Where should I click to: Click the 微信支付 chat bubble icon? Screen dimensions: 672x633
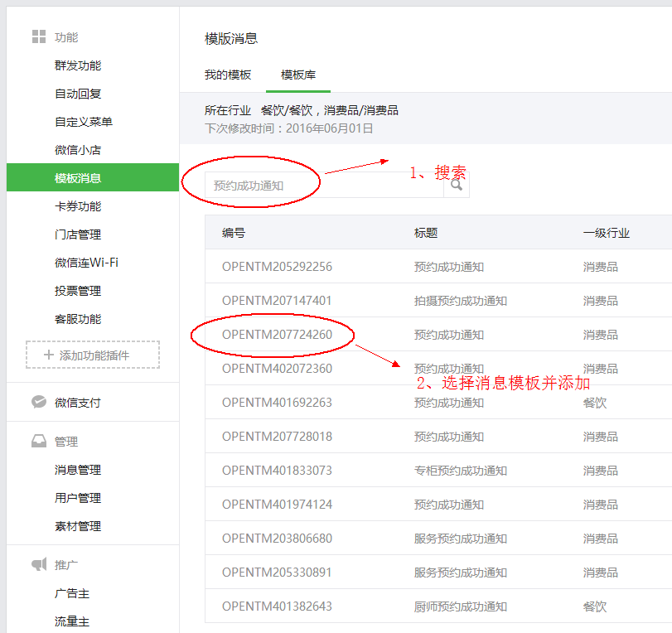tap(38, 403)
